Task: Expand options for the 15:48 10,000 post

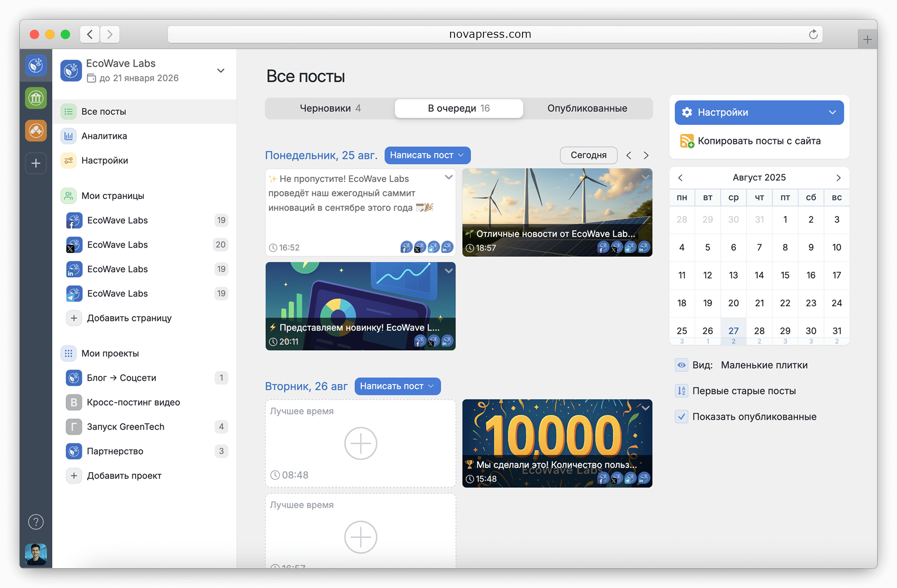Action: click(645, 408)
